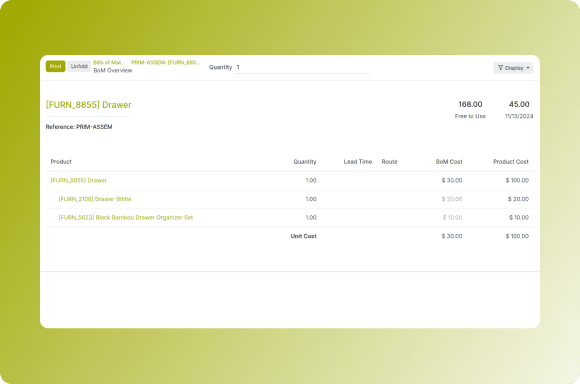Click the Route column header

[390, 162]
